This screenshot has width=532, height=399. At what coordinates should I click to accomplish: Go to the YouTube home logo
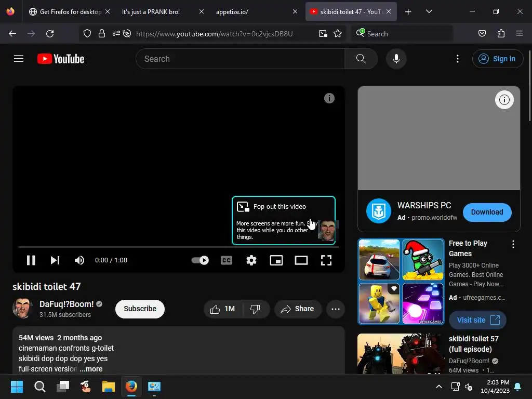[x=61, y=59]
